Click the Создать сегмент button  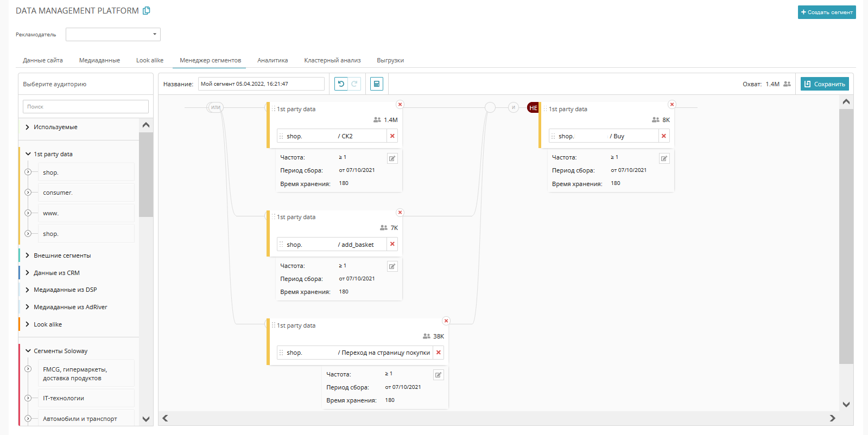click(827, 12)
